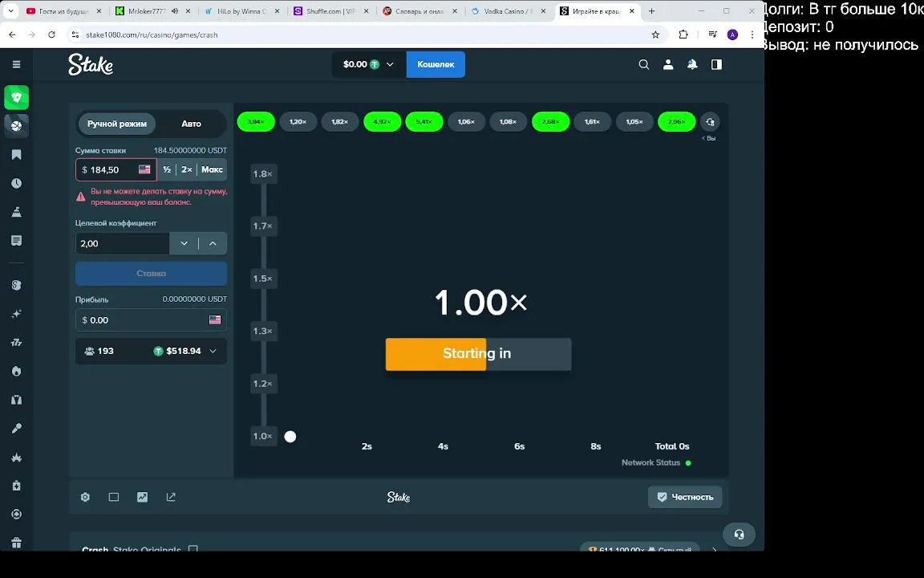Decrease target multiplier with down chevron

coord(184,243)
